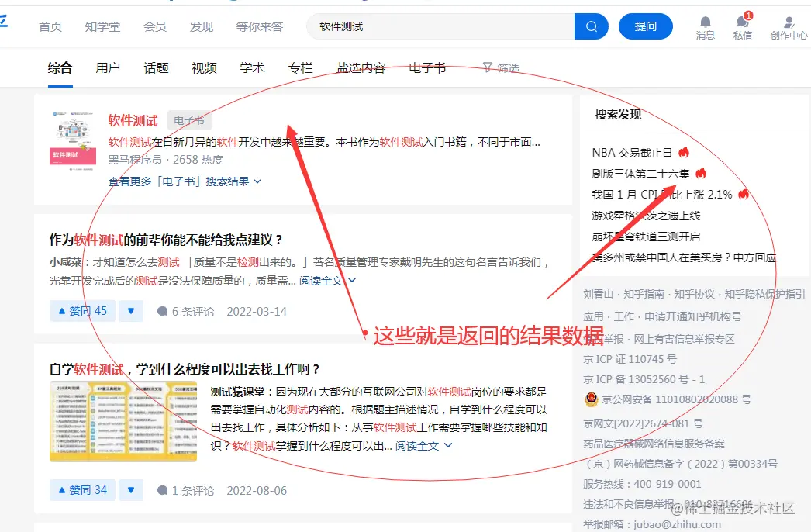Viewport: 811px width, 532px height.
Task: Switch to the 学术 tab
Action: [253, 67]
